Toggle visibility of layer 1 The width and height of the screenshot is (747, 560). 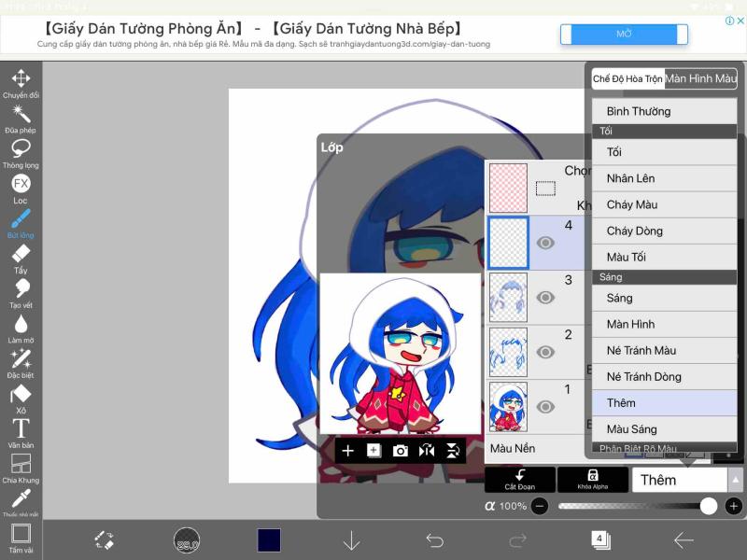coord(545,407)
